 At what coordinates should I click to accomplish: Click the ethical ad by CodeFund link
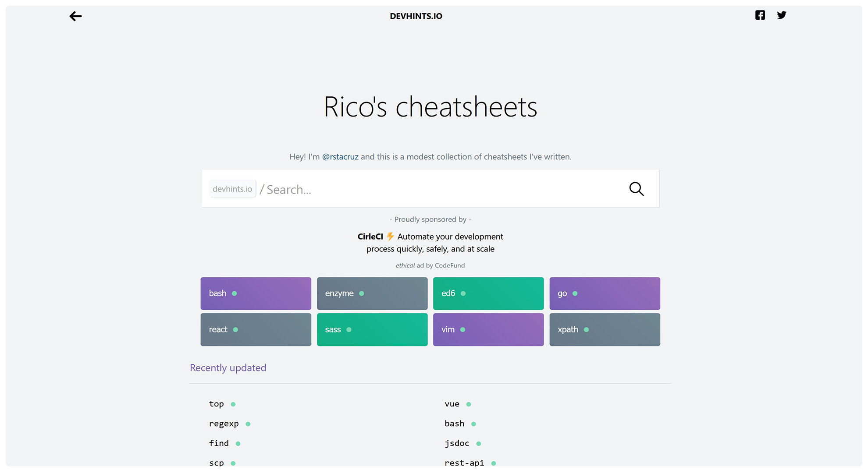(x=430, y=265)
